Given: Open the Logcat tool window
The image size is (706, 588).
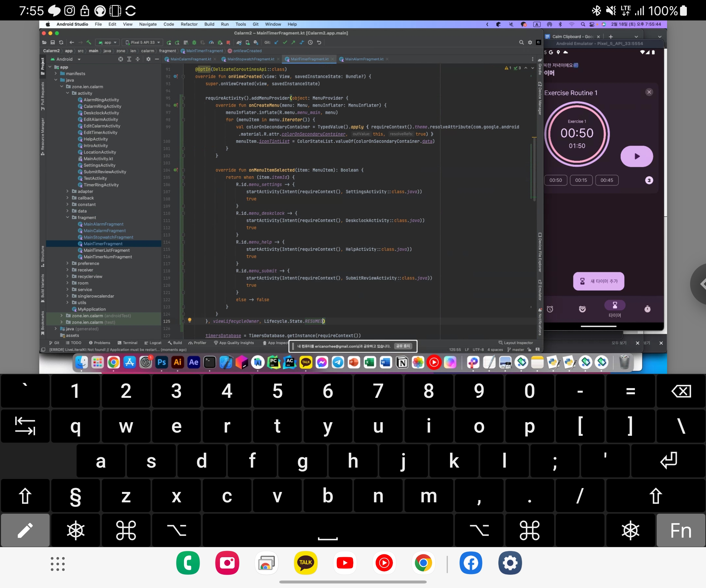Looking at the screenshot, I should point(153,343).
